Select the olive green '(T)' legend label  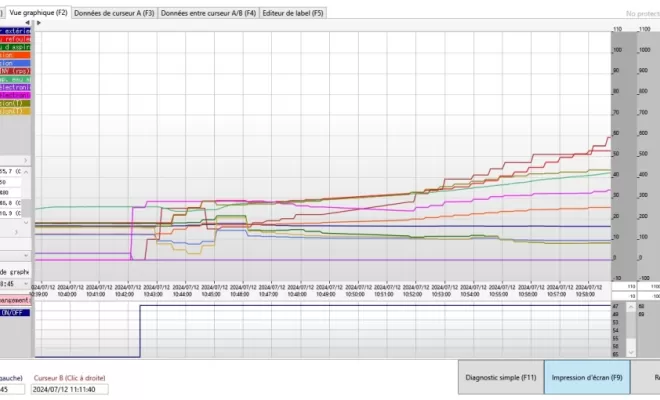[15, 103]
